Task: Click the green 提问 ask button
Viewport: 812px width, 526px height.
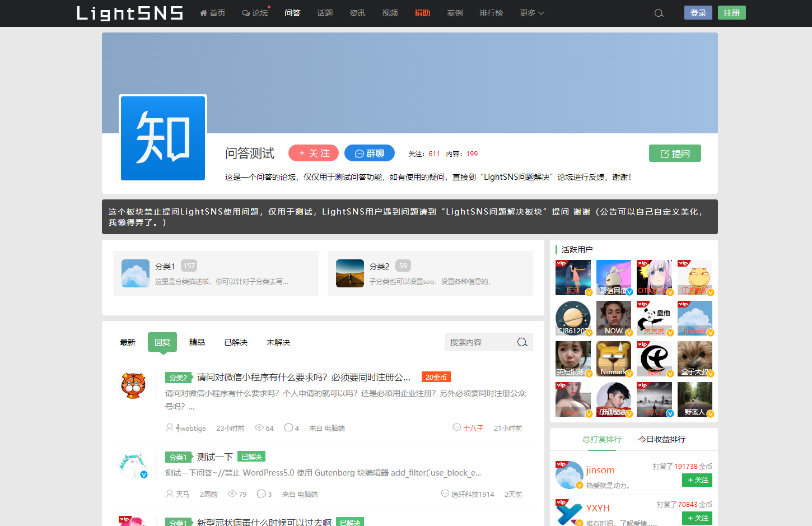Action: (x=675, y=153)
